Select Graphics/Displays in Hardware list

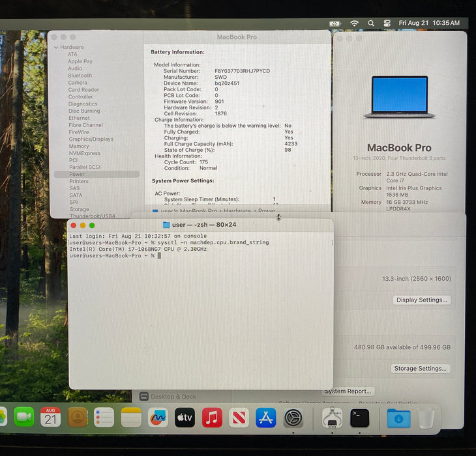coord(91,139)
